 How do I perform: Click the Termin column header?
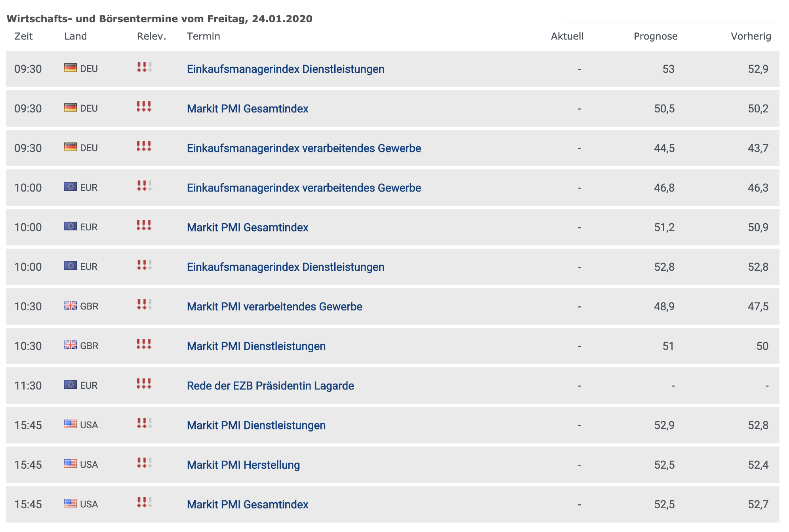pyautogui.click(x=203, y=36)
